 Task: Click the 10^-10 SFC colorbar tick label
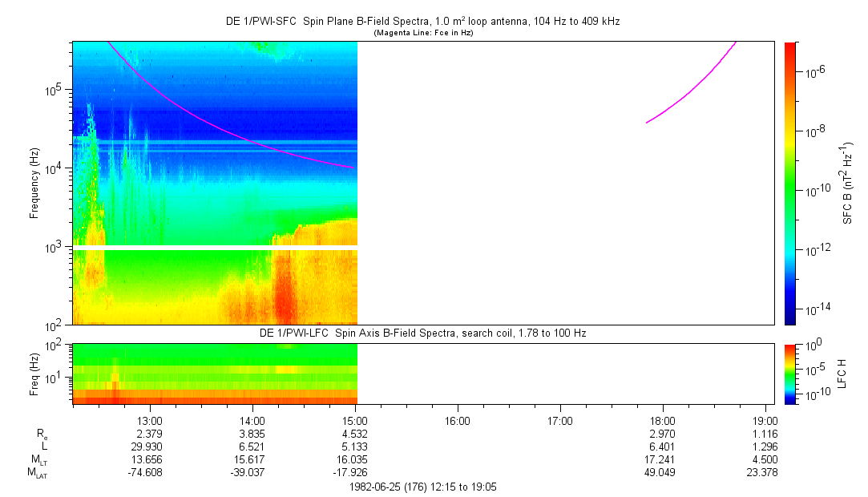(818, 191)
